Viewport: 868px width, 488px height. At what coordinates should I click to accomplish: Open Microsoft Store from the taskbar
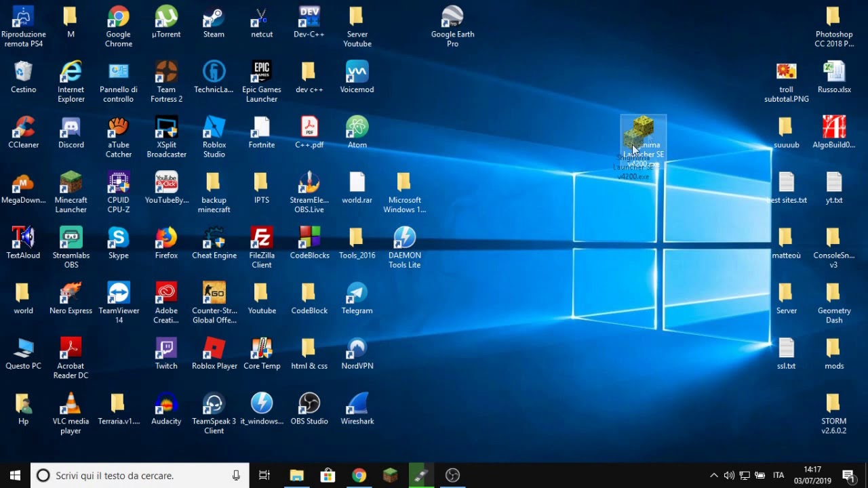(x=328, y=475)
